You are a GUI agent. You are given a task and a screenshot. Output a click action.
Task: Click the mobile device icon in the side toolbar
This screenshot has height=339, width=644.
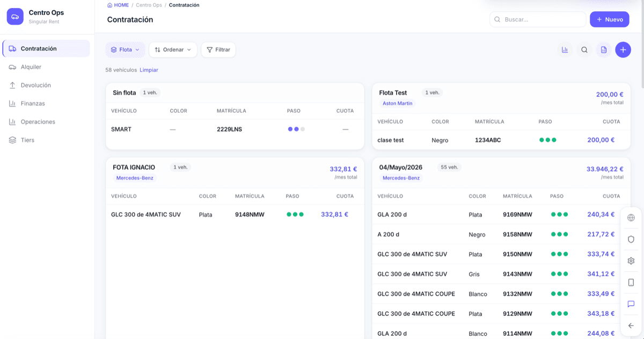pyautogui.click(x=631, y=283)
